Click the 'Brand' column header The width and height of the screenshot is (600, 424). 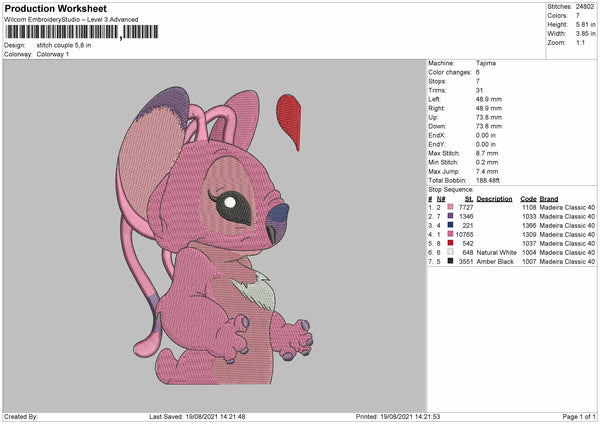549,199
